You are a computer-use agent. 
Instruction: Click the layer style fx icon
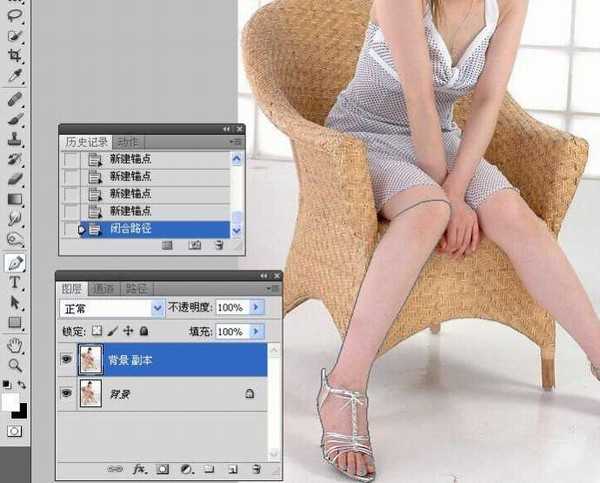pos(137,468)
